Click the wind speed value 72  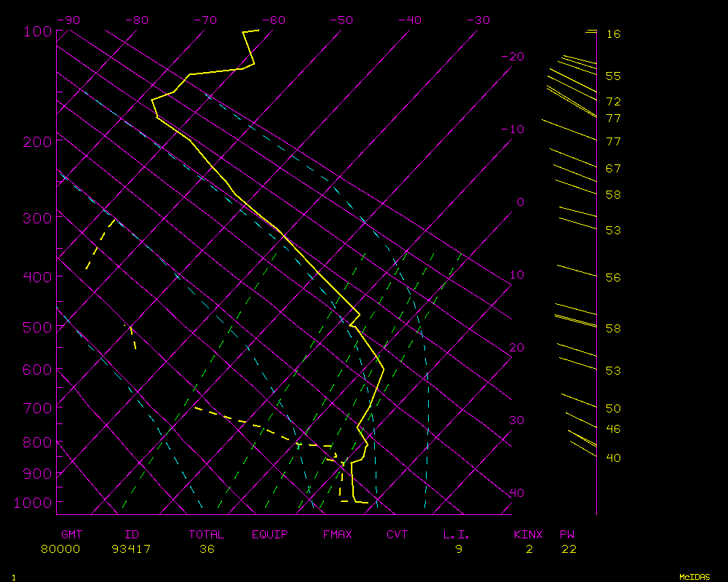[613, 102]
